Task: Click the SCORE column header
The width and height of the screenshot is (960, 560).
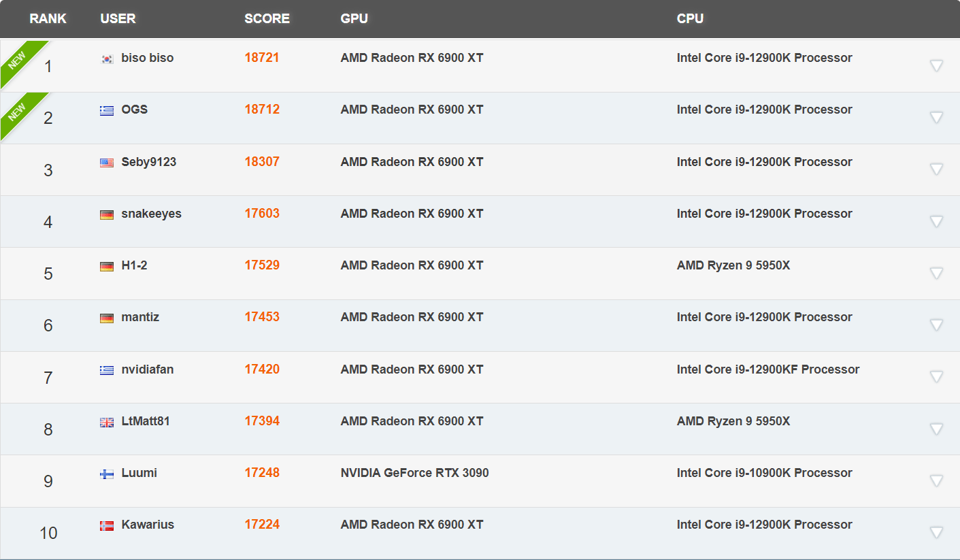Action: pyautogui.click(x=267, y=18)
